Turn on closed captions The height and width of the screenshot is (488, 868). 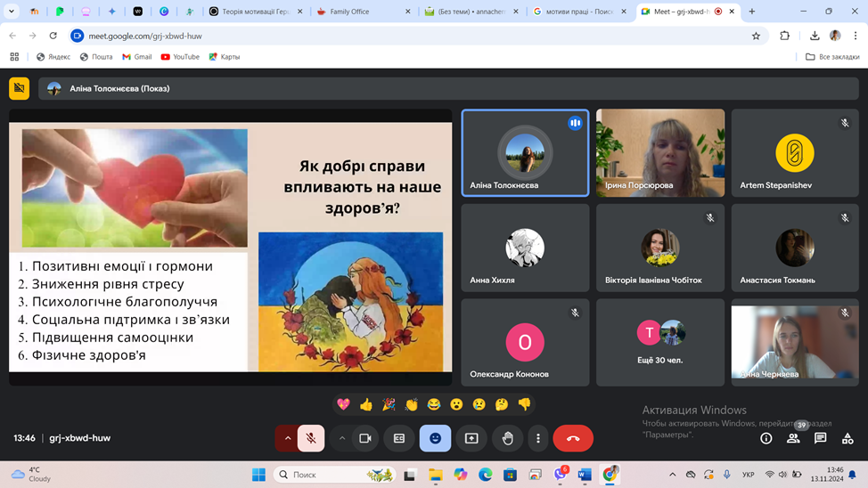399,438
